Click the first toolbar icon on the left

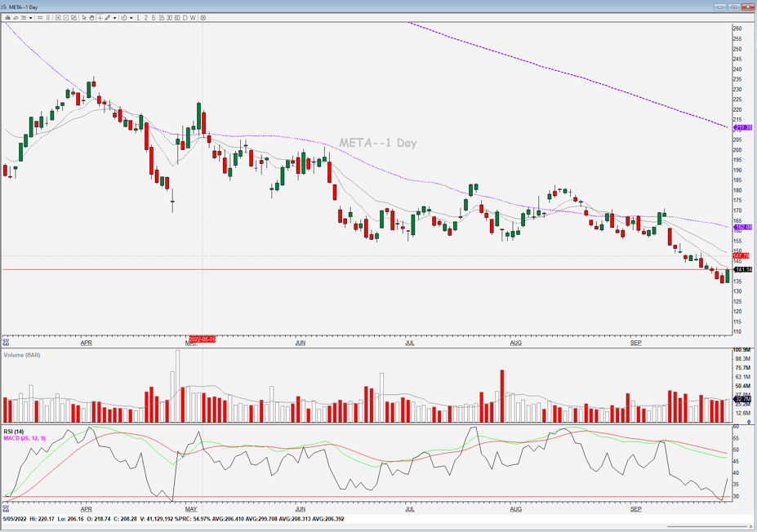click(7, 18)
